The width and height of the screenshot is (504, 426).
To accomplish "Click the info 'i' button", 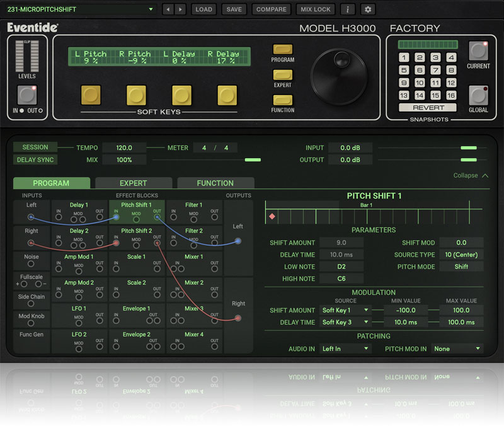I will pos(348,9).
